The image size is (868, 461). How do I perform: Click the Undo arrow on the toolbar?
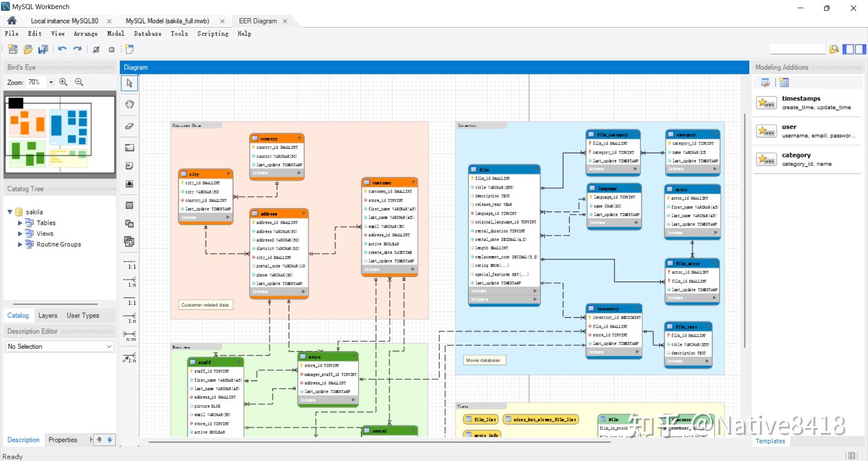click(62, 50)
